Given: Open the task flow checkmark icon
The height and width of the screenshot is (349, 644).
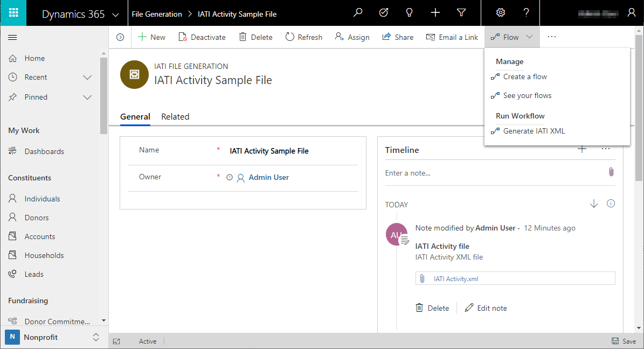Looking at the screenshot, I should [384, 13].
